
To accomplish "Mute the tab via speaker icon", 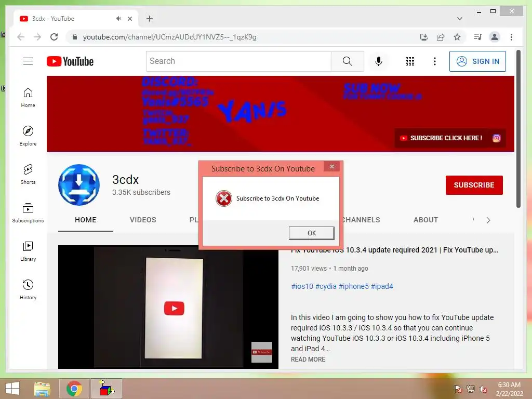I will 118,19.
